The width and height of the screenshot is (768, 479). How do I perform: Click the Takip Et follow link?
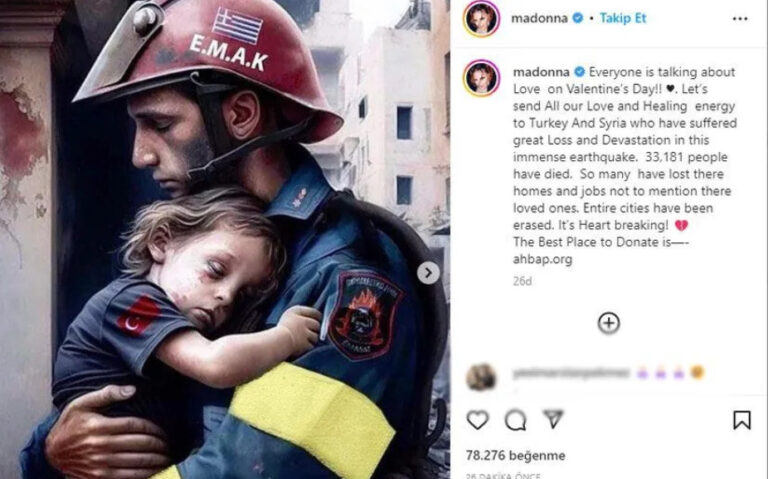pyautogui.click(x=623, y=19)
